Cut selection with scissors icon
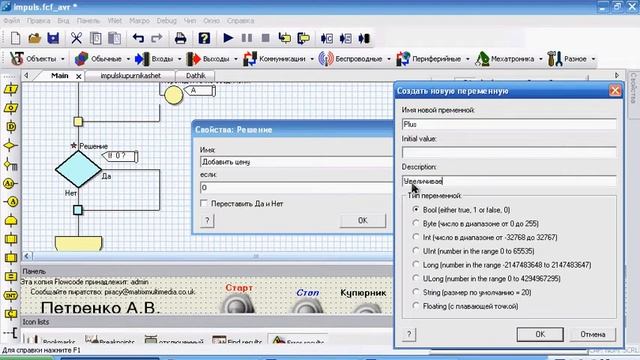This screenshot has width=640, height=360. (x=76, y=38)
